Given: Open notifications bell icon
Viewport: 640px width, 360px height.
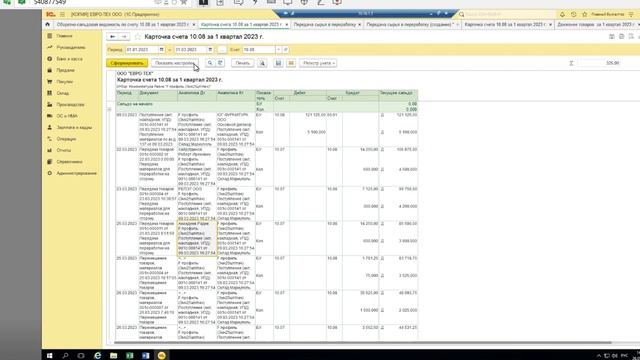Looking at the screenshot, I should pyautogui.click(x=562, y=14).
